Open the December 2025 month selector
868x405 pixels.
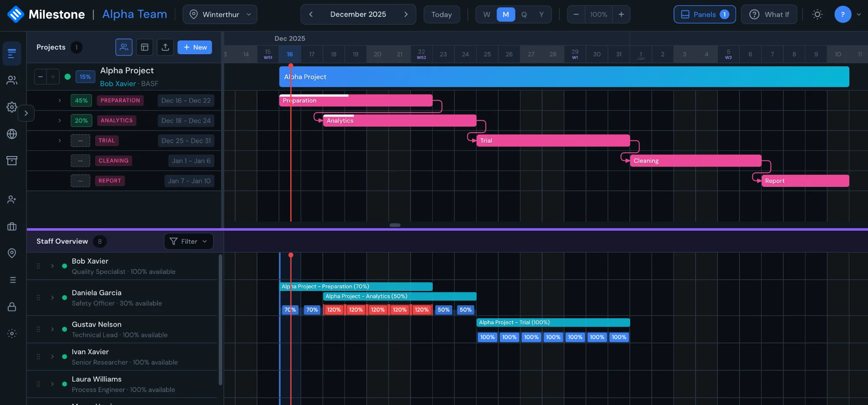[x=358, y=14]
